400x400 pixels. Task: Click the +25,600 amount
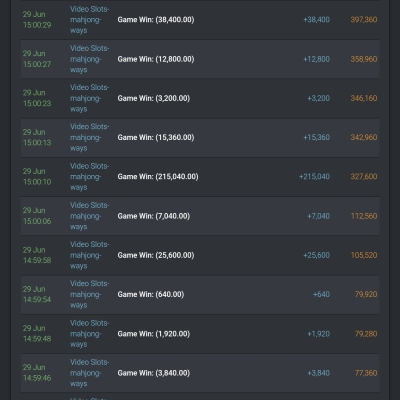point(316,255)
